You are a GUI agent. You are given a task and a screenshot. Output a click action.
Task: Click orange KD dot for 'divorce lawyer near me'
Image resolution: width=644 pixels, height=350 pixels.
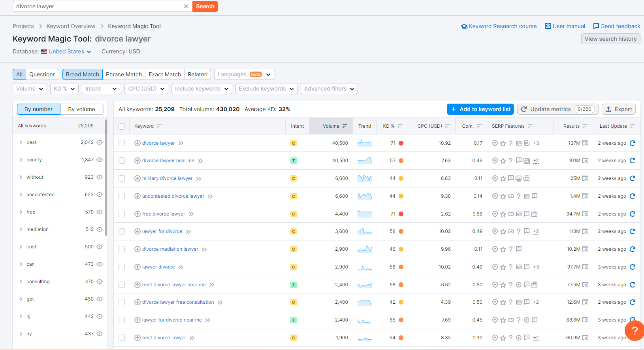(401, 161)
